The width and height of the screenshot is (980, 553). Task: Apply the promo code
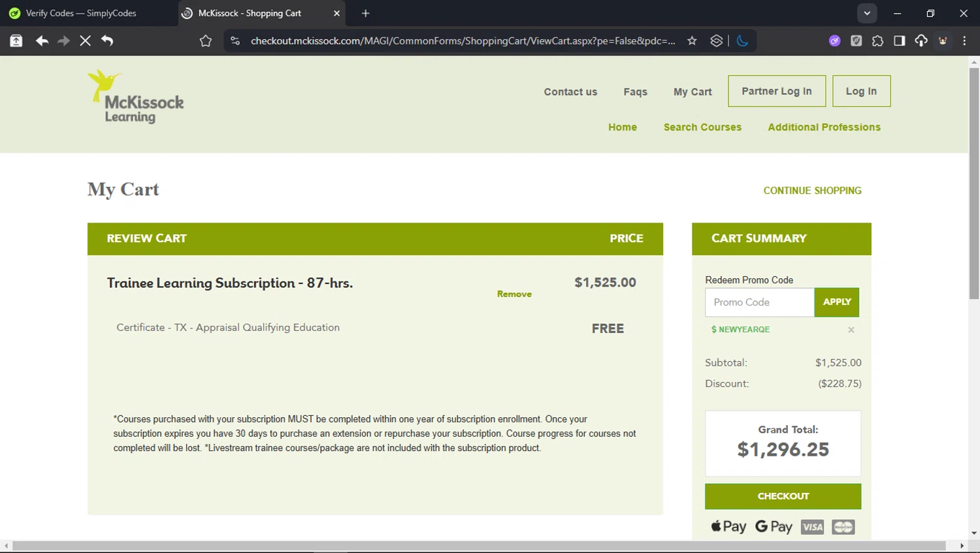[x=837, y=302]
